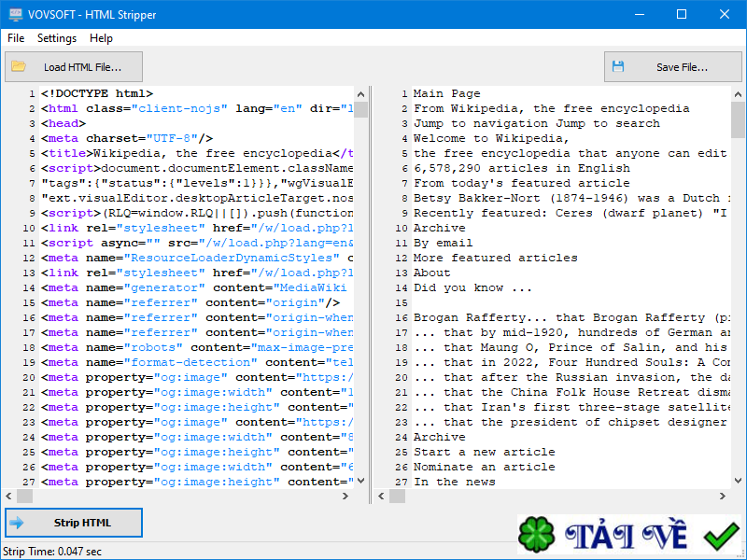Click the down arrow of output pane vertical scrollbar
The image size is (747, 560).
coord(738,481)
